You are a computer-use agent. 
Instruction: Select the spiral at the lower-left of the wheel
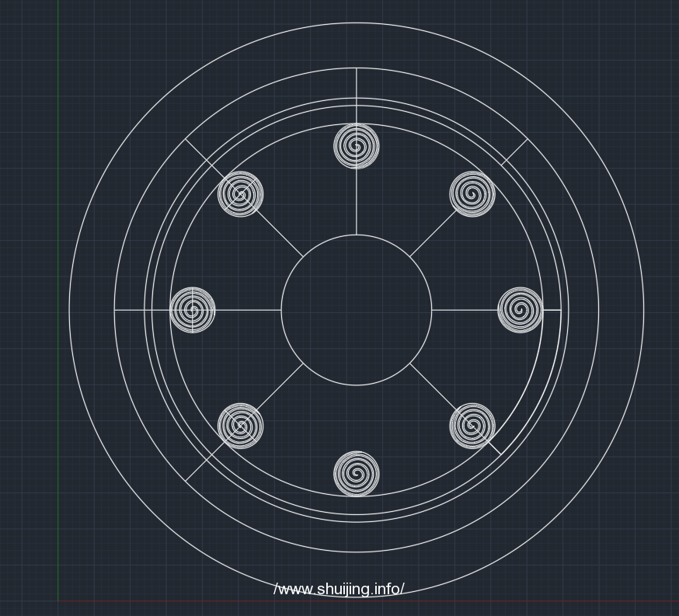(240, 426)
